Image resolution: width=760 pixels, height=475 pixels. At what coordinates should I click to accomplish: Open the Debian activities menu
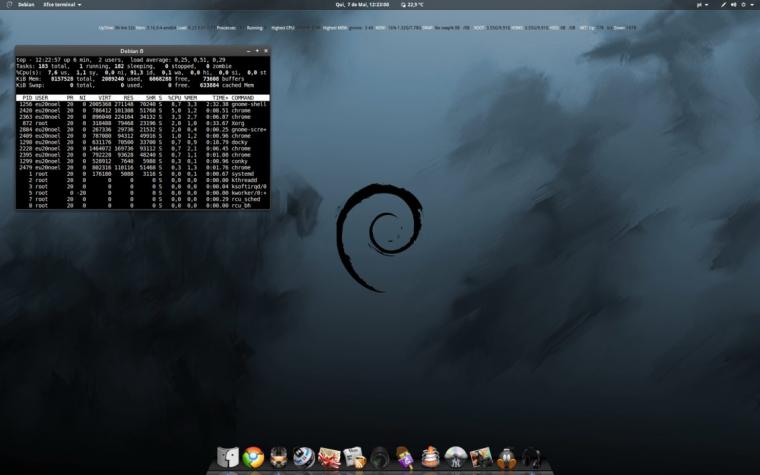click(x=26, y=4)
